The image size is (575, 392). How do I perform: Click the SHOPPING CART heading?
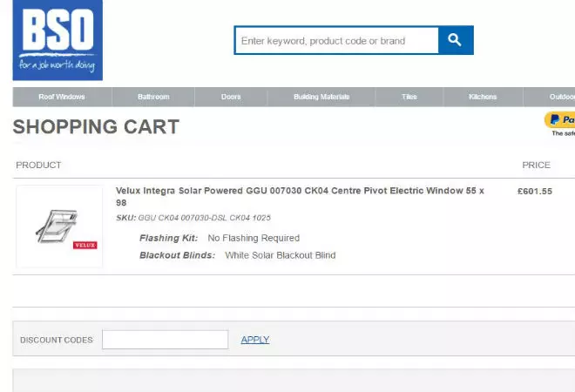coord(96,127)
